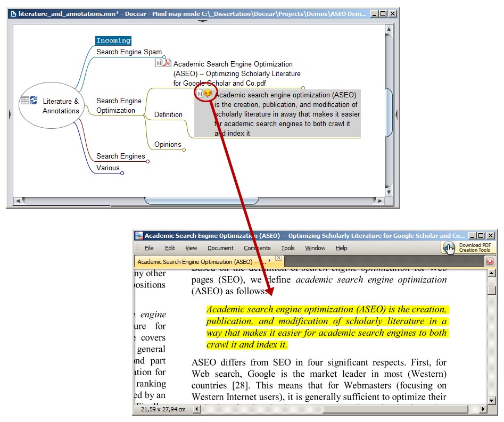Screen dimensions: 504x422
Task: Expand the top toolbar handle in Docear
Action: click(x=202, y=21)
